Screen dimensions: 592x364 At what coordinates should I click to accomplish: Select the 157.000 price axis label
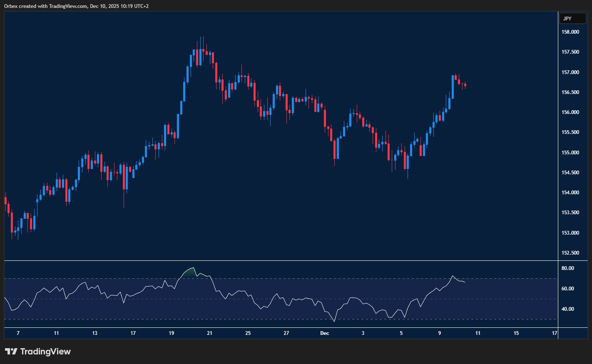[570, 72]
